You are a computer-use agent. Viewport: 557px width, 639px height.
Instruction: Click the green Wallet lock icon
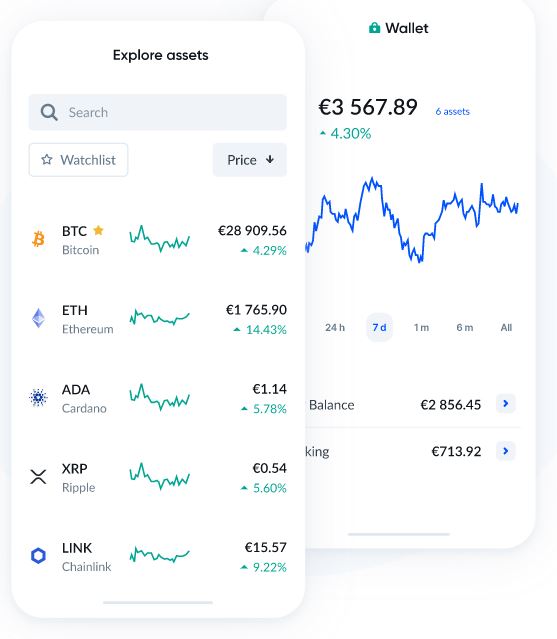374,28
